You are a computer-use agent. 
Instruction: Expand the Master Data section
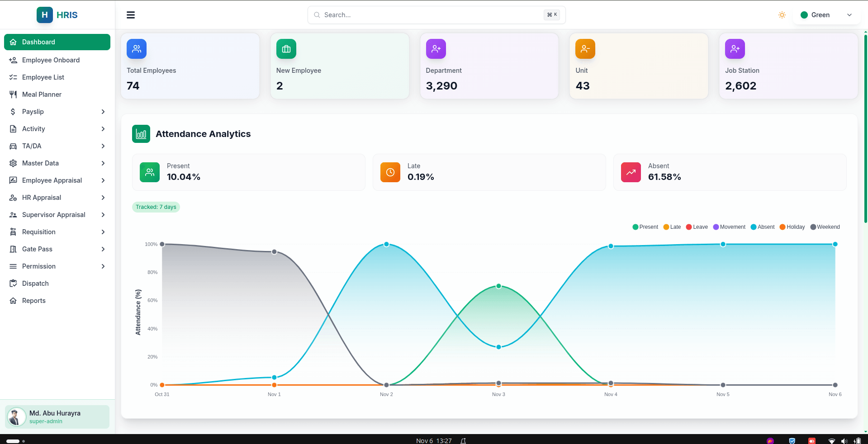(x=41, y=163)
